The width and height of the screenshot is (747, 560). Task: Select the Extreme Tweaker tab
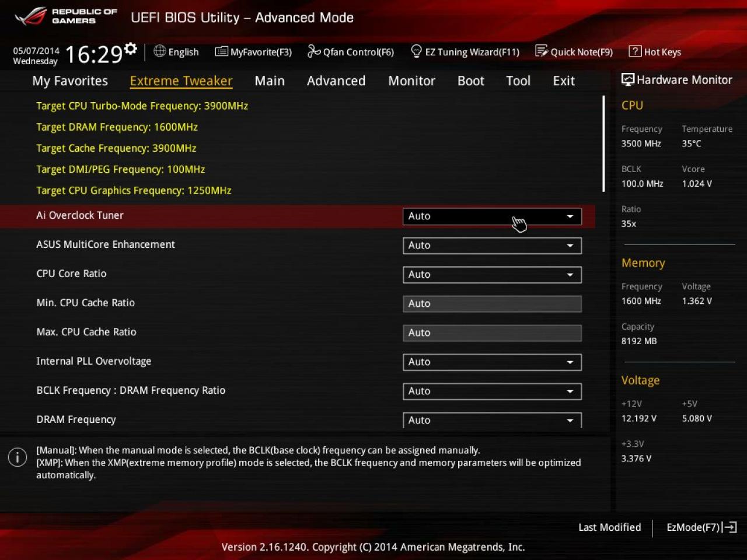click(181, 81)
